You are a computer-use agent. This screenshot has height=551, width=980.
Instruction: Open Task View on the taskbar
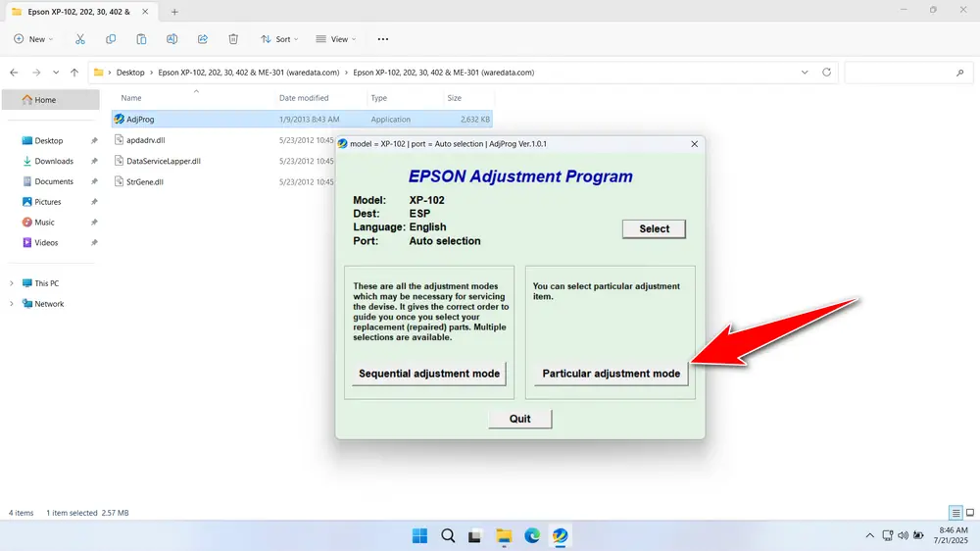(x=475, y=536)
